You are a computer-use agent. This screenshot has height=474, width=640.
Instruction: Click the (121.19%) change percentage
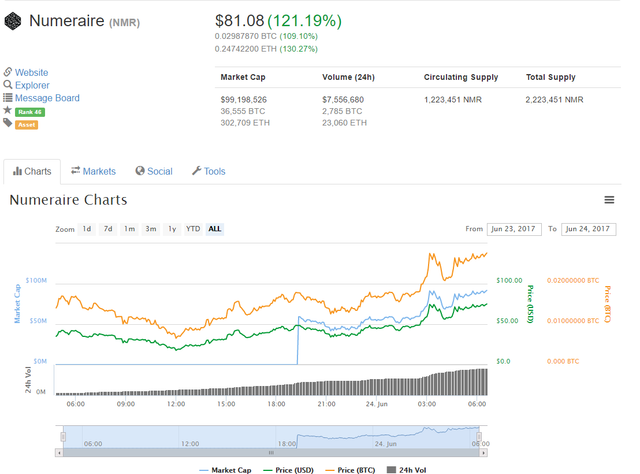point(304,21)
